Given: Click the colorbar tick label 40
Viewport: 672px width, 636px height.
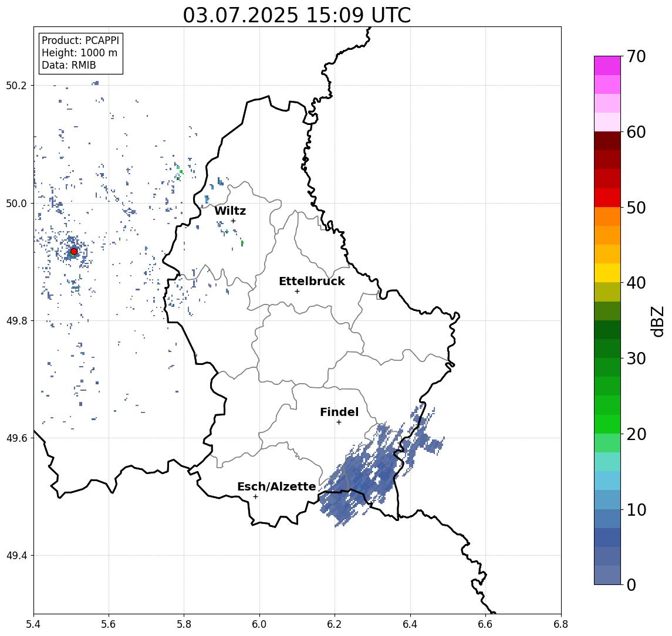Looking at the screenshot, I should pyautogui.click(x=636, y=283).
